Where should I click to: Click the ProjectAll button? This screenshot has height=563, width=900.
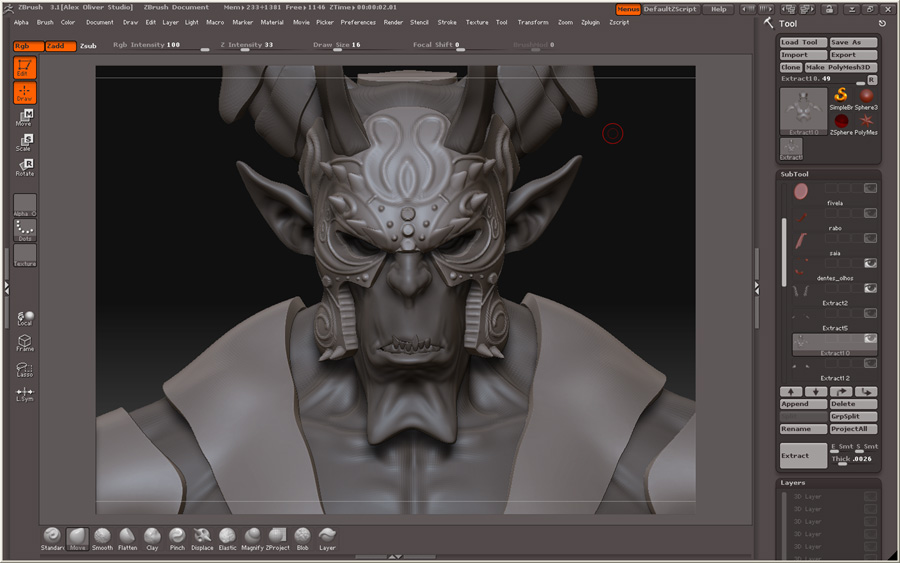[854, 429]
